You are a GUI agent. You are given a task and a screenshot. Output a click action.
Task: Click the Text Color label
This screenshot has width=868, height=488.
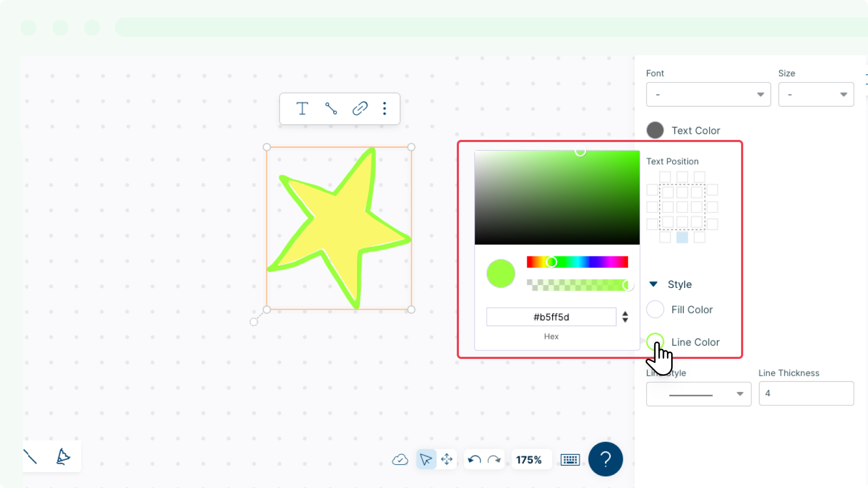click(x=695, y=131)
